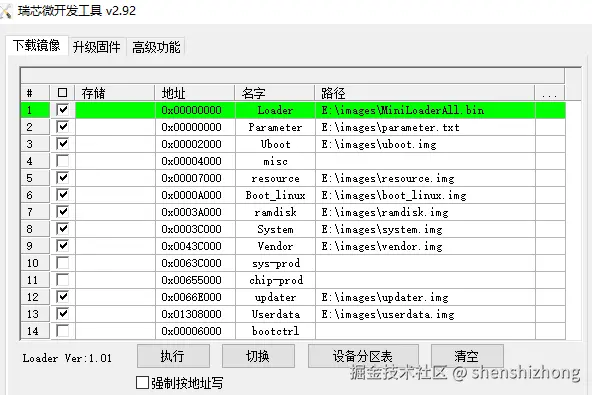Select the resource.img path cell
592x395 pixels.
(x=426, y=178)
